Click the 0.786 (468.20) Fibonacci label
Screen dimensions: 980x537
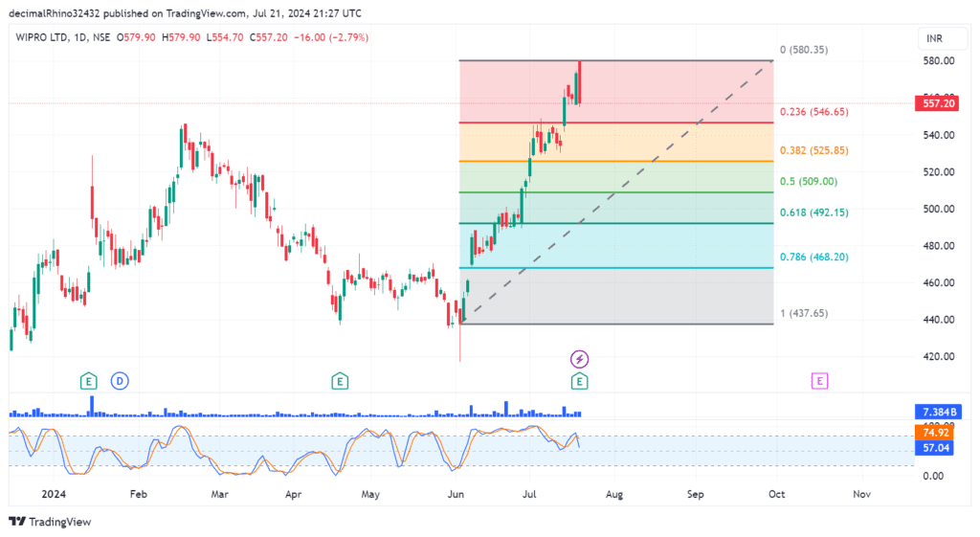click(x=813, y=257)
